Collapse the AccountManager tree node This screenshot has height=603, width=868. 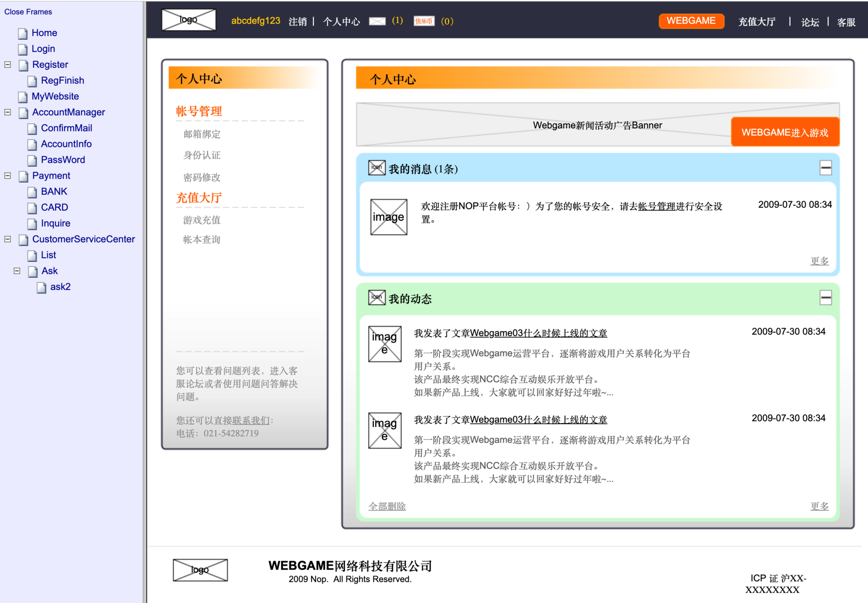click(8, 112)
